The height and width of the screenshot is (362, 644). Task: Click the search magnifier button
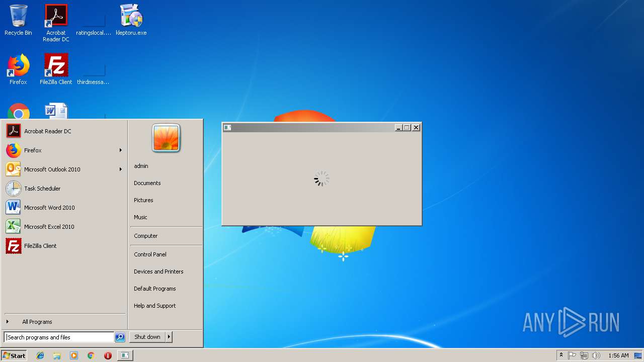click(120, 337)
